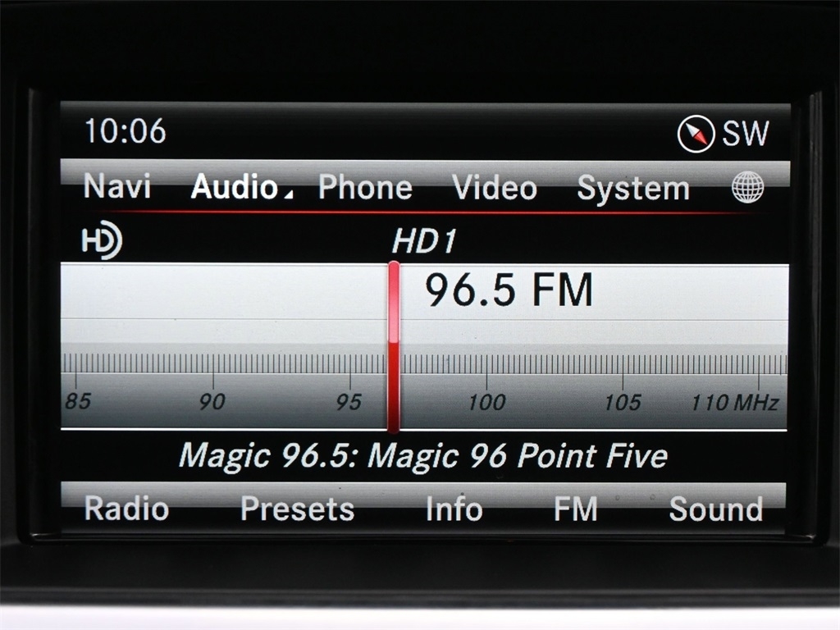The width and height of the screenshot is (840, 630).
Task: Tap the 95 mark on frequency scale
Action: (x=349, y=402)
